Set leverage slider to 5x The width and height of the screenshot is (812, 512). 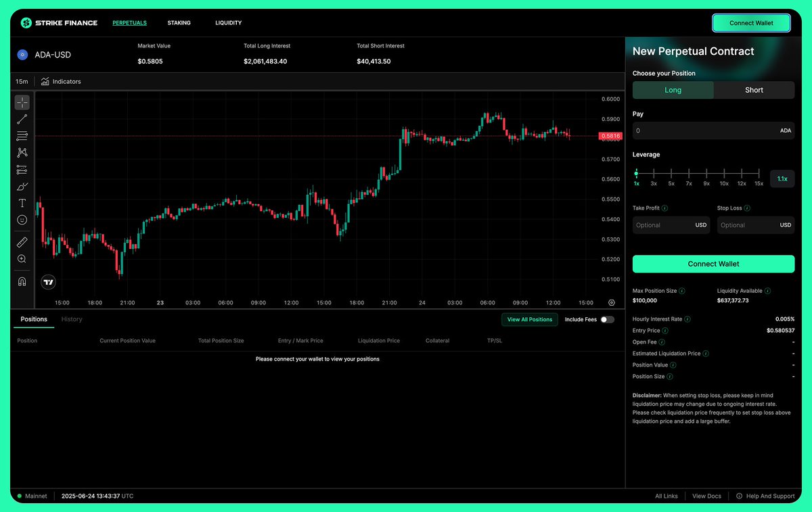[x=671, y=174]
